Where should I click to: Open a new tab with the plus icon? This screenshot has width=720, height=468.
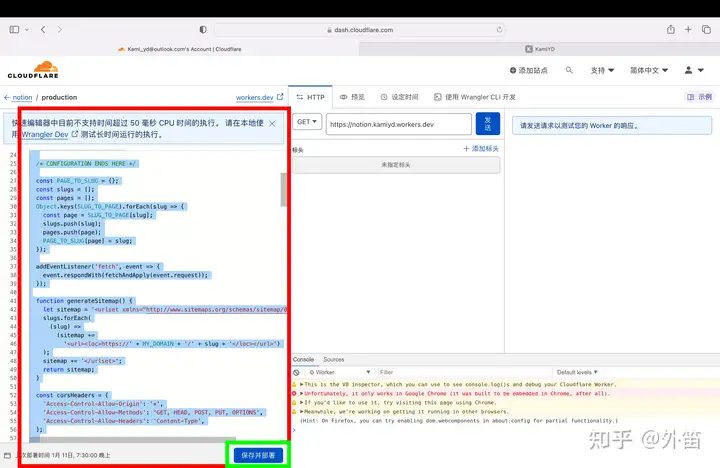(688, 30)
